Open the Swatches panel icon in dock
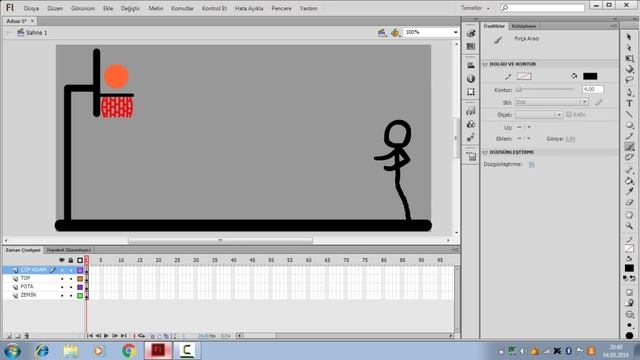This screenshot has height=360, width=640. pyautogui.click(x=471, y=47)
